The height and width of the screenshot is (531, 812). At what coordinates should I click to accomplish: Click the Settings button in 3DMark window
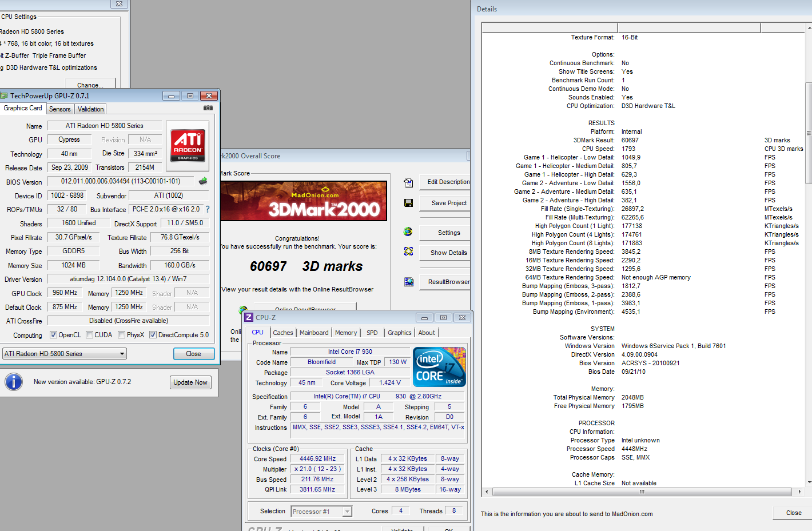point(446,233)
